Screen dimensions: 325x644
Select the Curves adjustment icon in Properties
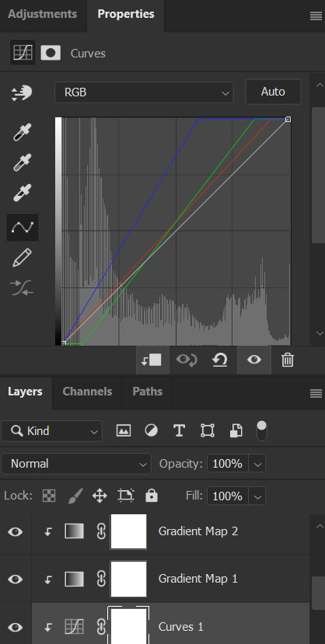pos(23,53)
